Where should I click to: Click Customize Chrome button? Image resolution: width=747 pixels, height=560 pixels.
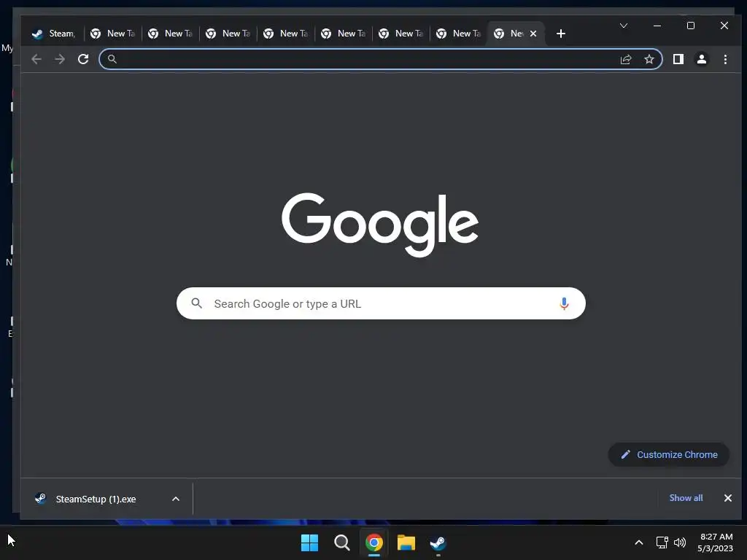coord(668,454)
